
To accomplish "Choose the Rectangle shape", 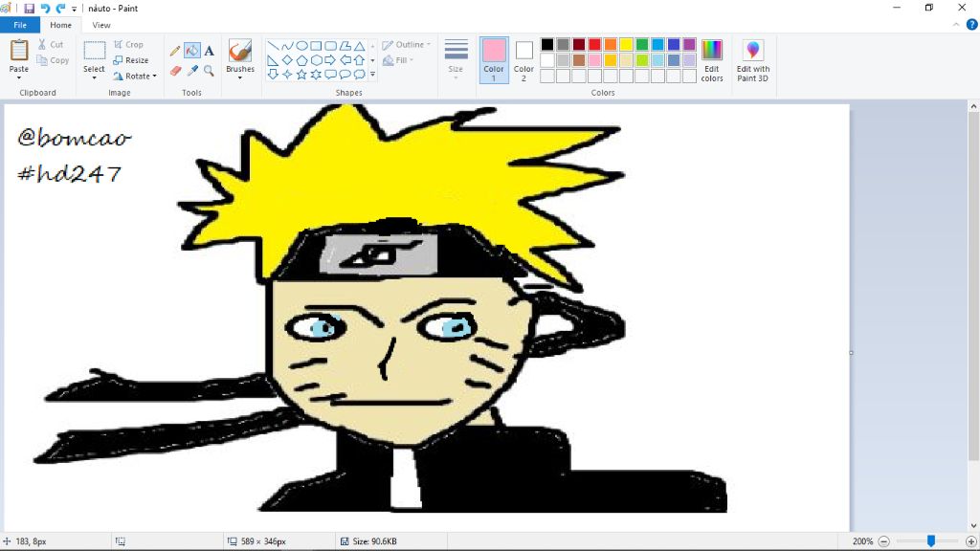I will pos(316,46).
